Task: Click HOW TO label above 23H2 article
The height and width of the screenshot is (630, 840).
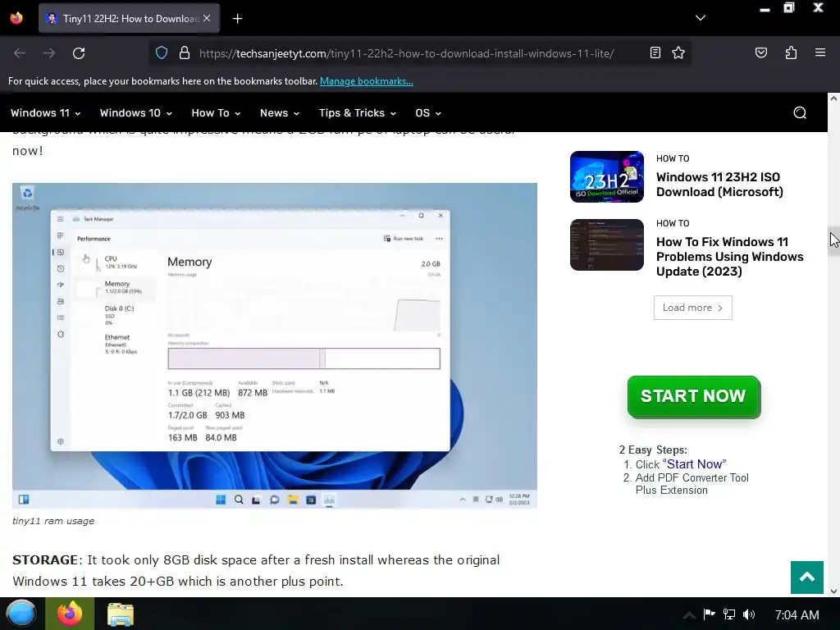Action: pos(673,158)
